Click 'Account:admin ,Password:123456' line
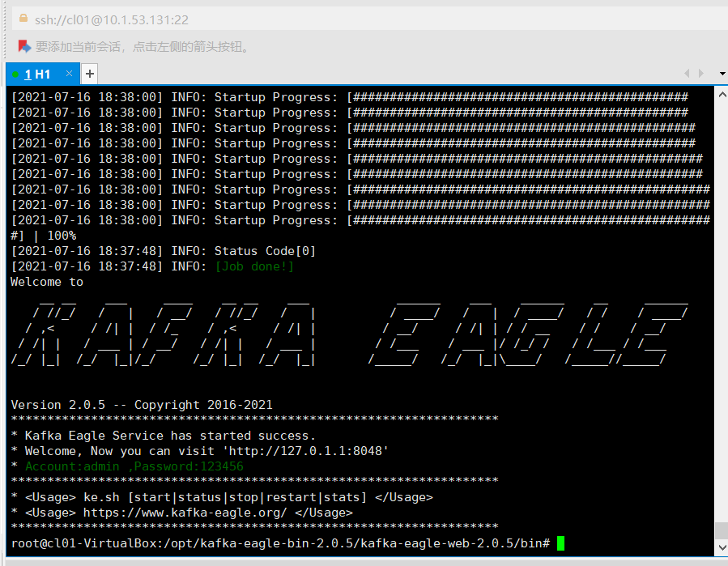Image resolution: width=728 pixels, height=566 pixels. pyautogui.click(x=134, y=466)
